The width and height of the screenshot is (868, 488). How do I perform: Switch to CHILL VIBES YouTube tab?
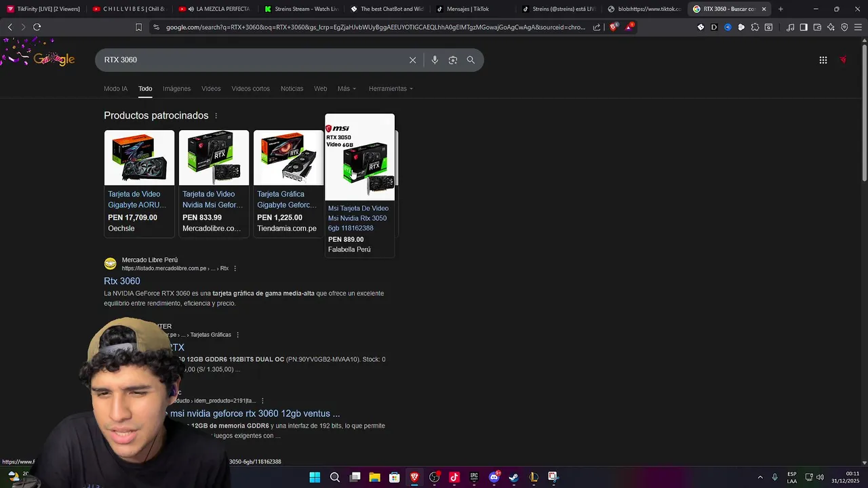(130, 9)
